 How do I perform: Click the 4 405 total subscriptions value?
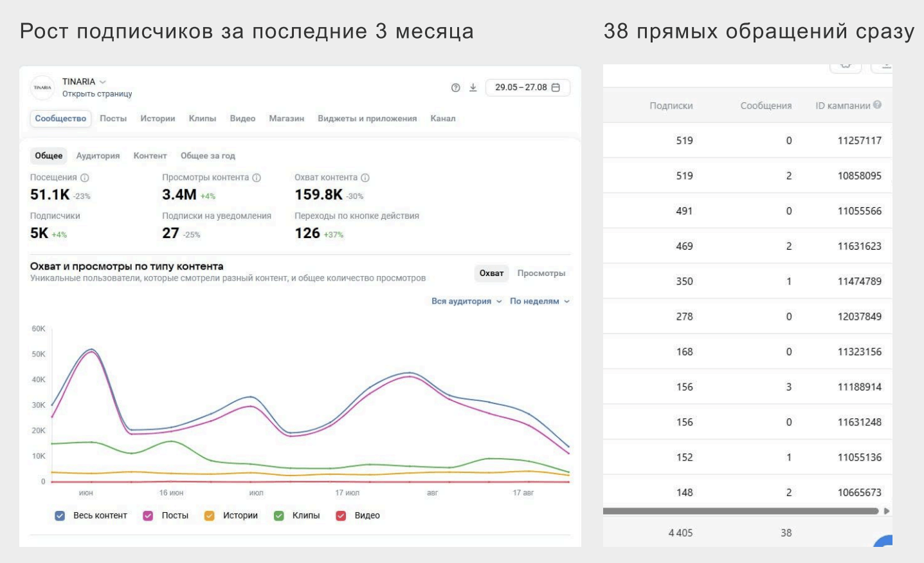[x=680, y=533]
